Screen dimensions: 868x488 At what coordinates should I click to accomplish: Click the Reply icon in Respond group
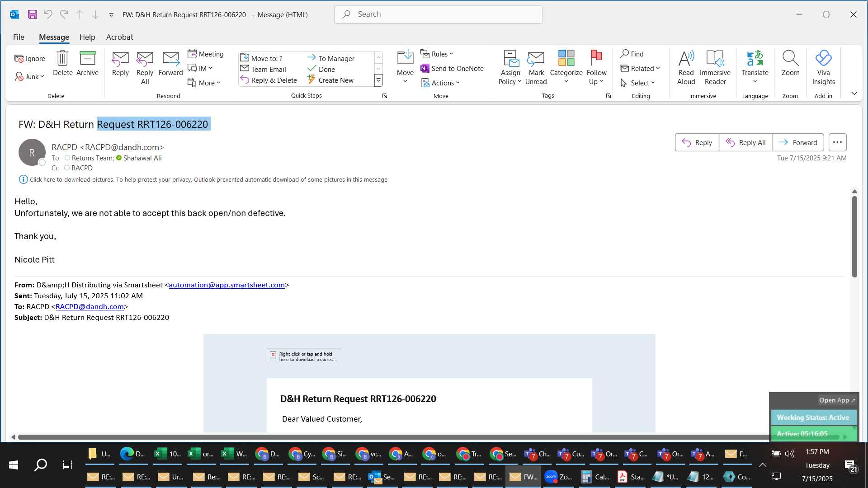point(120,63)
